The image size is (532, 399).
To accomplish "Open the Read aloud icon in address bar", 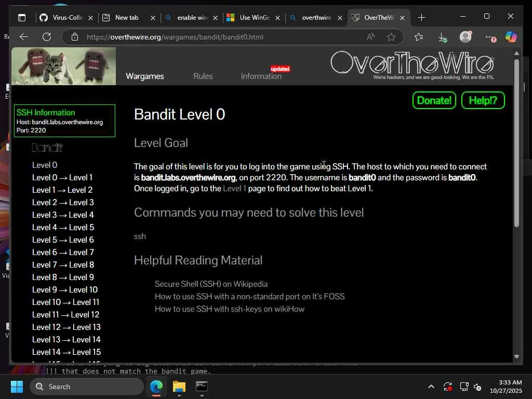I will [370, 37].
